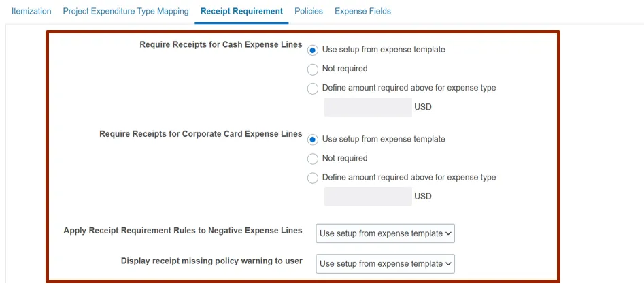Image resolution: width=644 pixels, height=290 pixels.
Task: Click 'Apply Receipt Requirement Rules to Negative Expense Lines' label
Action: pos(183,231)
